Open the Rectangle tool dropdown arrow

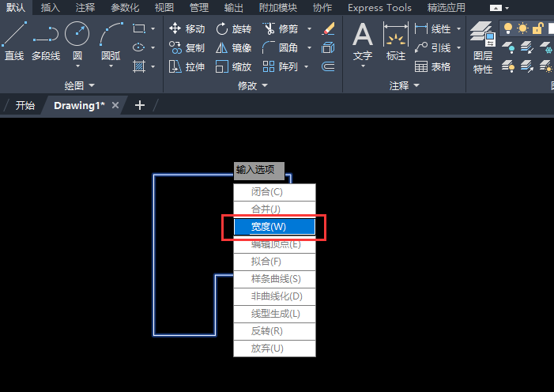[153, 28]
